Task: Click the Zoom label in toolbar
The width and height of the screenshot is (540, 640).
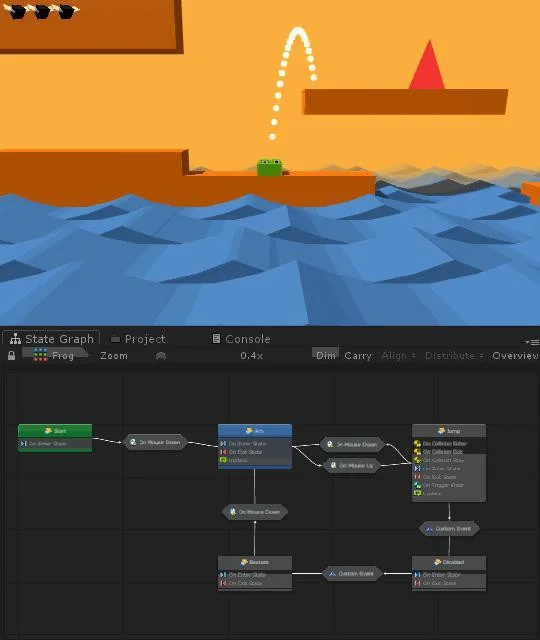Action: click(x=114, y=356)
